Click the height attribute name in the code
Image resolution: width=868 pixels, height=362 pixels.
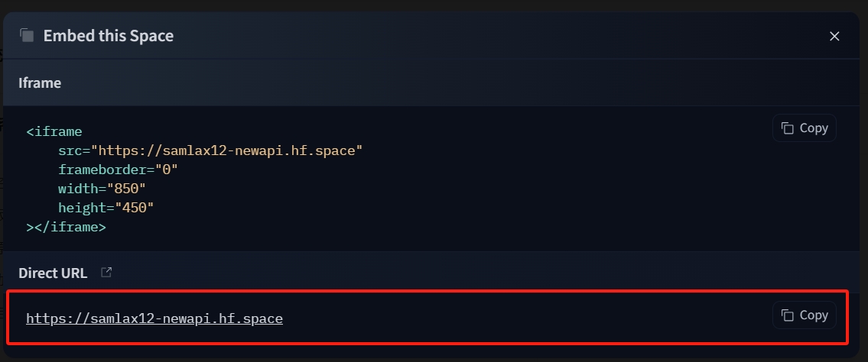pyautogui.click(x=82, y=208)
